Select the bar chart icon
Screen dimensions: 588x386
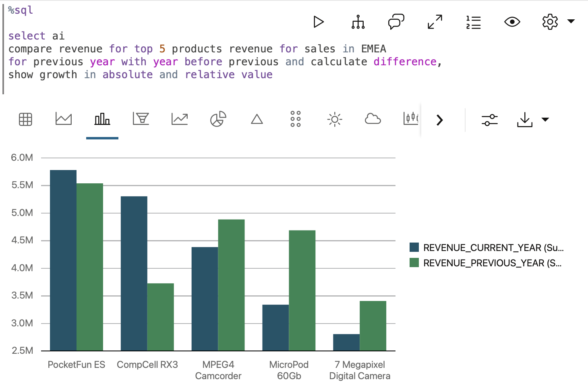[102, 119]
